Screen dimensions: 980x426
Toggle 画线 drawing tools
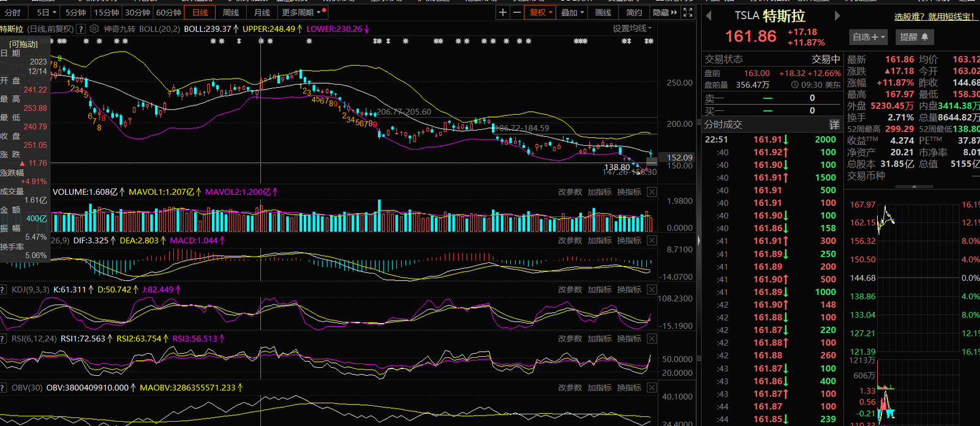[603, 12]
